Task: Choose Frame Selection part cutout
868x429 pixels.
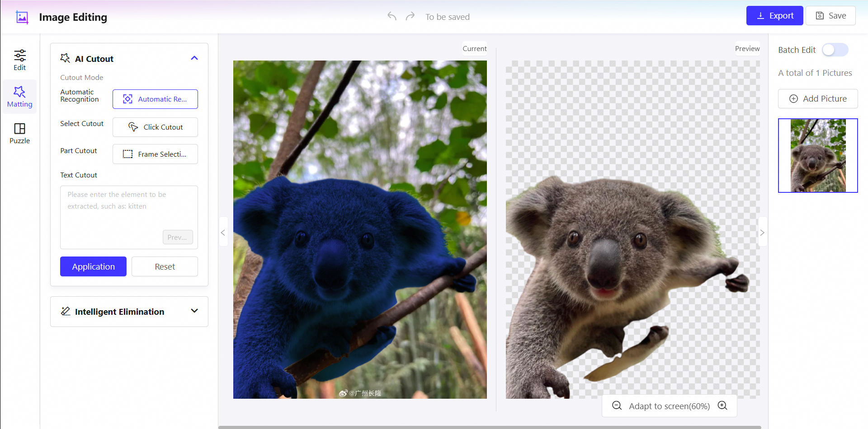Action: [x=155, y=154]
